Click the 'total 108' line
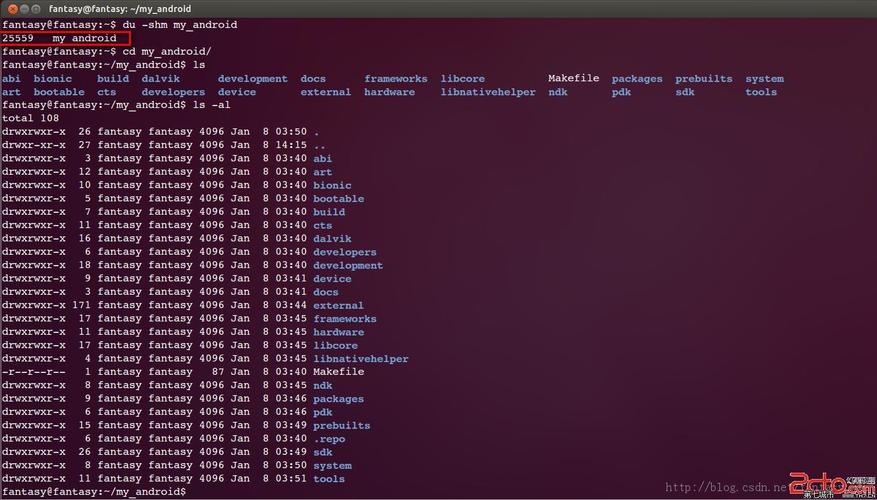Image resolution: width=877 pixels, height=500 pixels. point(30,118)
